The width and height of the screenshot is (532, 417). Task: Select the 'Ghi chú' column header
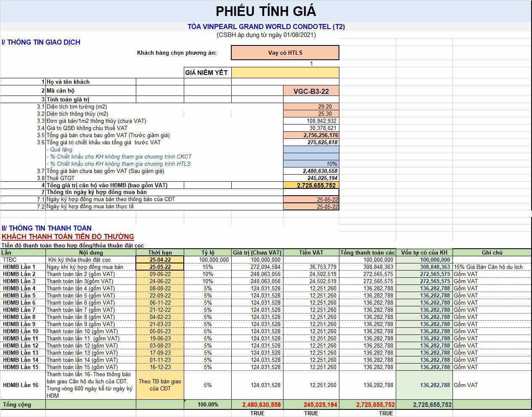[492, 253]
